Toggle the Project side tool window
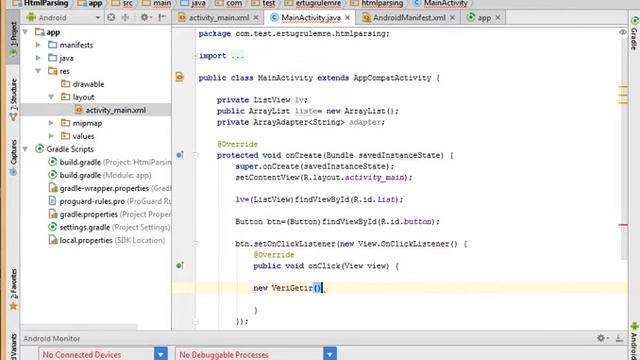 [x=13, y=40]
